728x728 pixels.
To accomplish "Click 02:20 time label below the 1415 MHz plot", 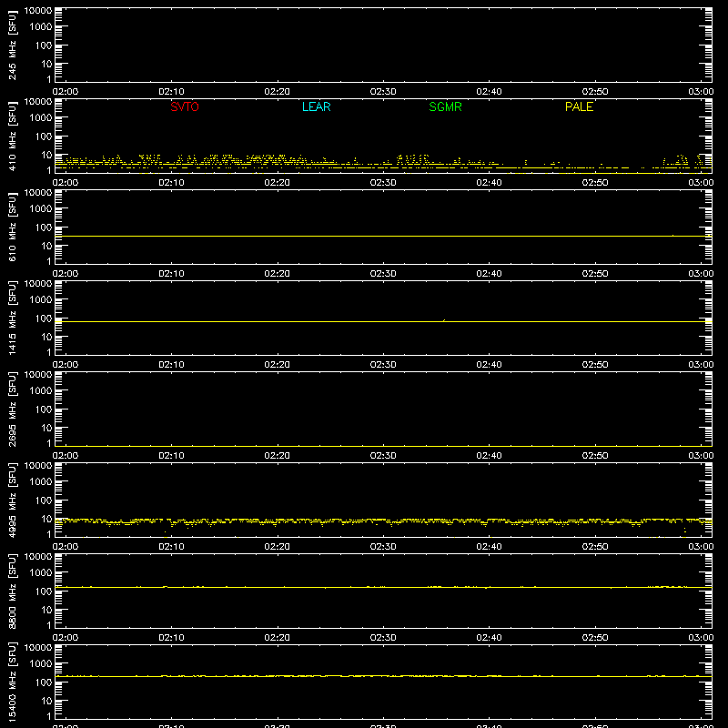I will click(x=278, y=365).
